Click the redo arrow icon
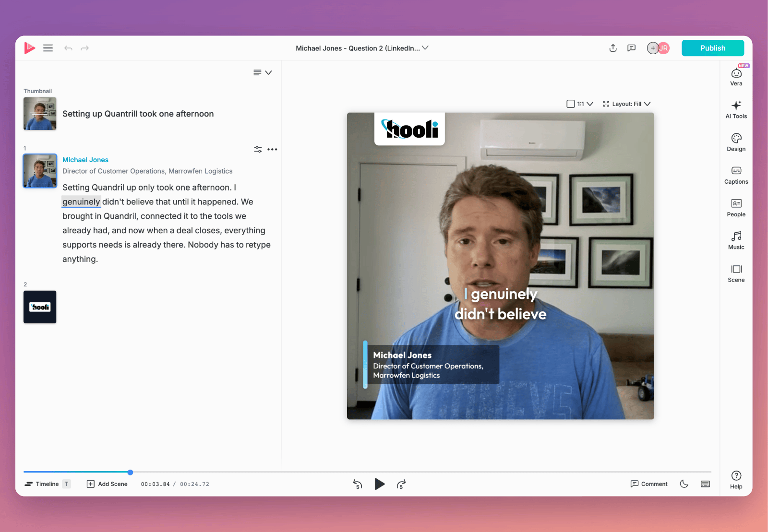The height and width of the screenshot is (532, 768). 85,48
